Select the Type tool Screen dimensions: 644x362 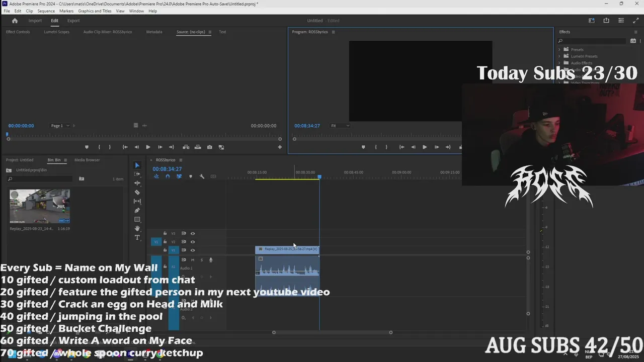[x=137, y=237]
